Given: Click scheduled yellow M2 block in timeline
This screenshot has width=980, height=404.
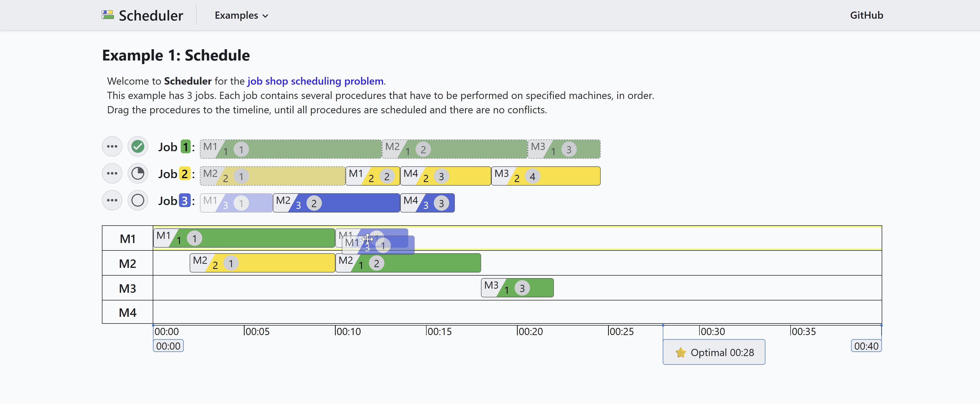Looking at the screenshot, I should pos(263,263).
